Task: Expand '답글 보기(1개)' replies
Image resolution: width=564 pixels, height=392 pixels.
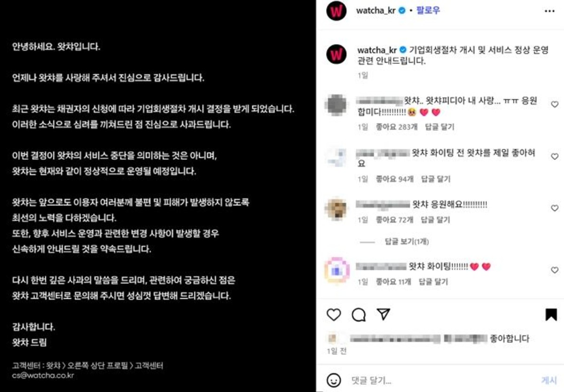Action: (407, 242)
